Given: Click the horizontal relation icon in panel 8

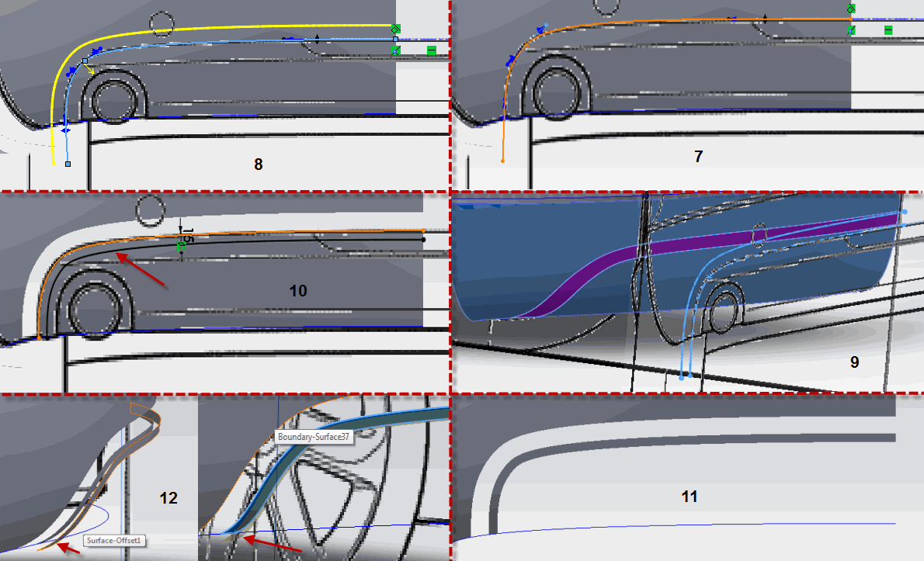Looking at the screenshot, I should click(x=432, y=51).
